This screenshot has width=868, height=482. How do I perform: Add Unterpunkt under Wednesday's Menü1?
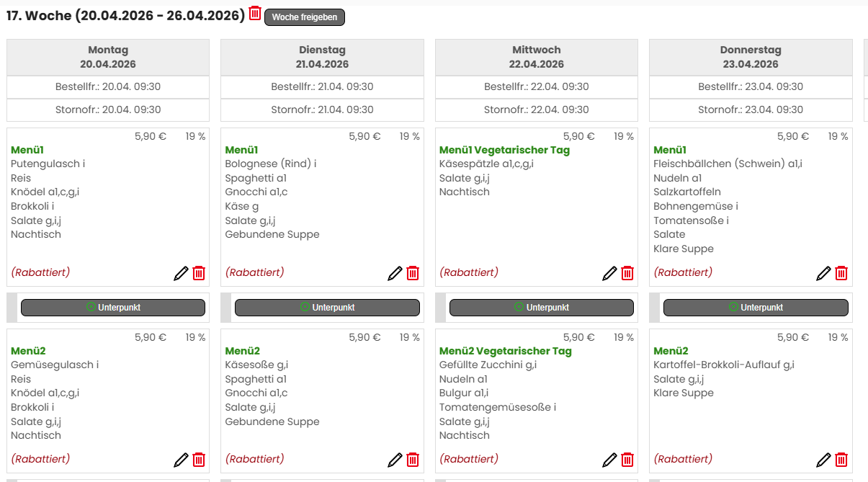tap(542, 308)
